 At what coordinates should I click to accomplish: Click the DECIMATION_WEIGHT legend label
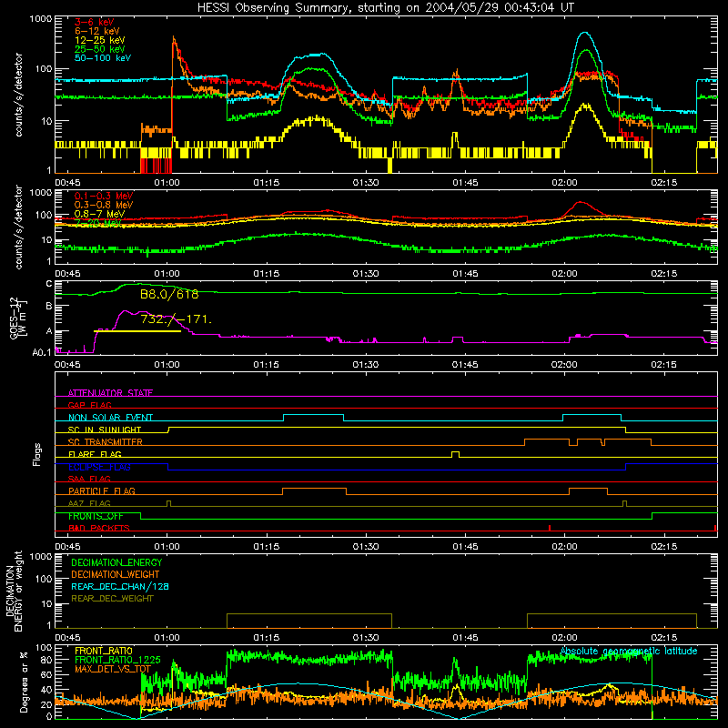116,574
